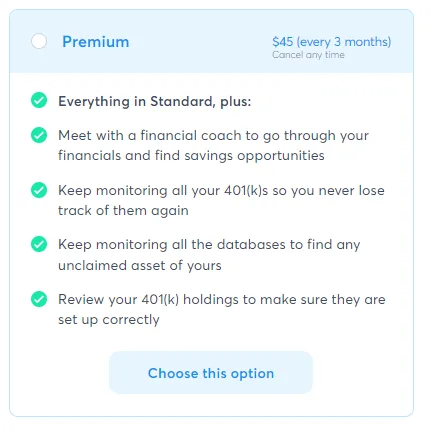430x431 pixels.
Task: Click the Premium plan title
Action: coord(96,42)
